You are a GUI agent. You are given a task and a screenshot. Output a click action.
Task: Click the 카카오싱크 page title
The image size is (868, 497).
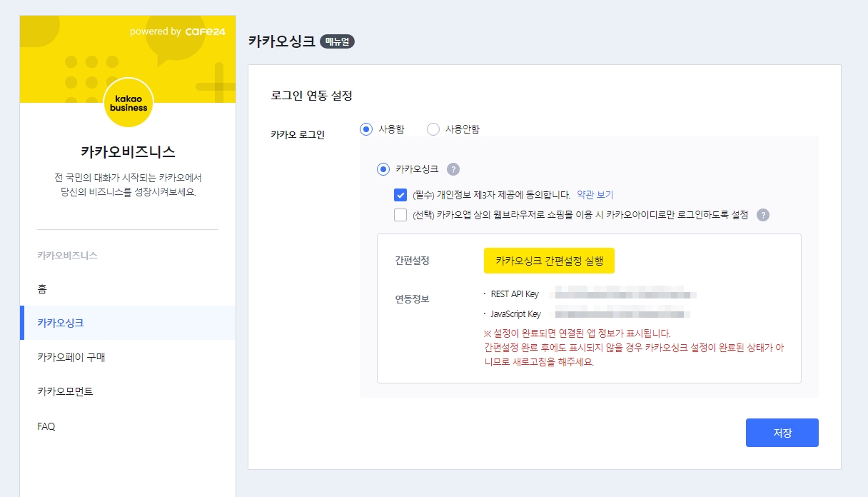tap(281, 41)
